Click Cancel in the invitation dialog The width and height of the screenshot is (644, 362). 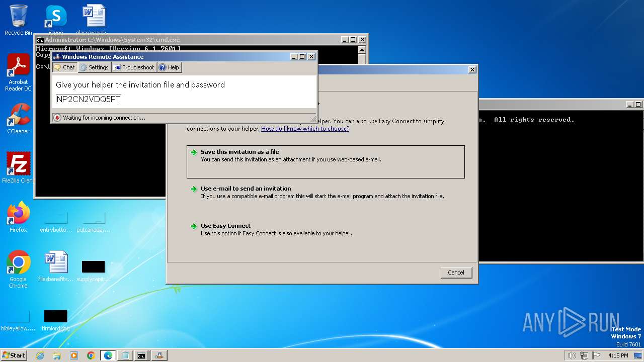[x=456, y=273]
